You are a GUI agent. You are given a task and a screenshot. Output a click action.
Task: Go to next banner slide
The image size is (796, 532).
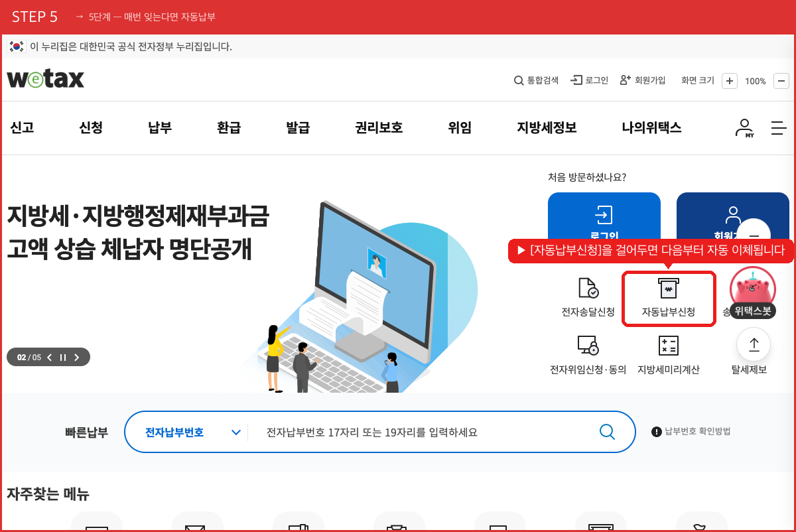77,358
